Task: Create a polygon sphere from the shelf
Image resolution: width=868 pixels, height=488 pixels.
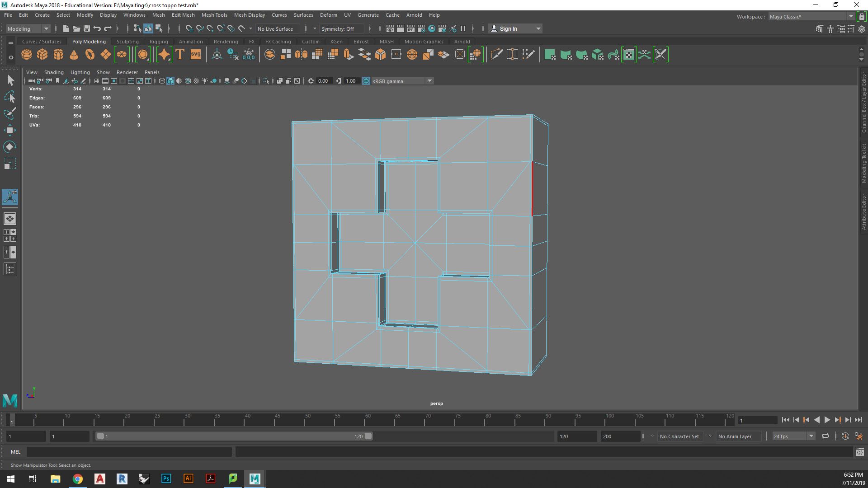Action: point(27,55)
